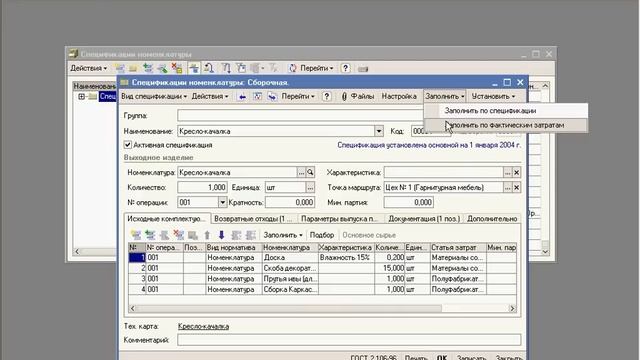Image resolution: width=640 pixels, height=360 pixels.
Task: Open Заполнить dropdown in components toolbar
Action: pyautogui.click(x=282, y=235)
